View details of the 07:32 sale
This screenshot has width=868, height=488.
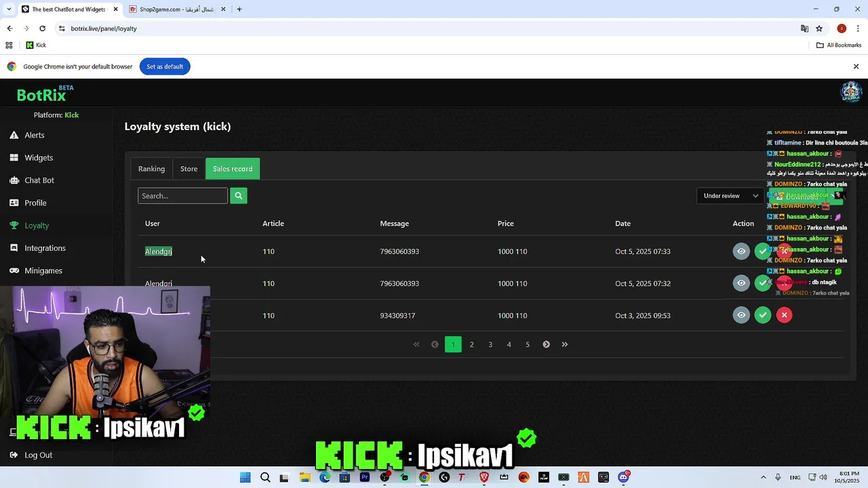(741, 283)
